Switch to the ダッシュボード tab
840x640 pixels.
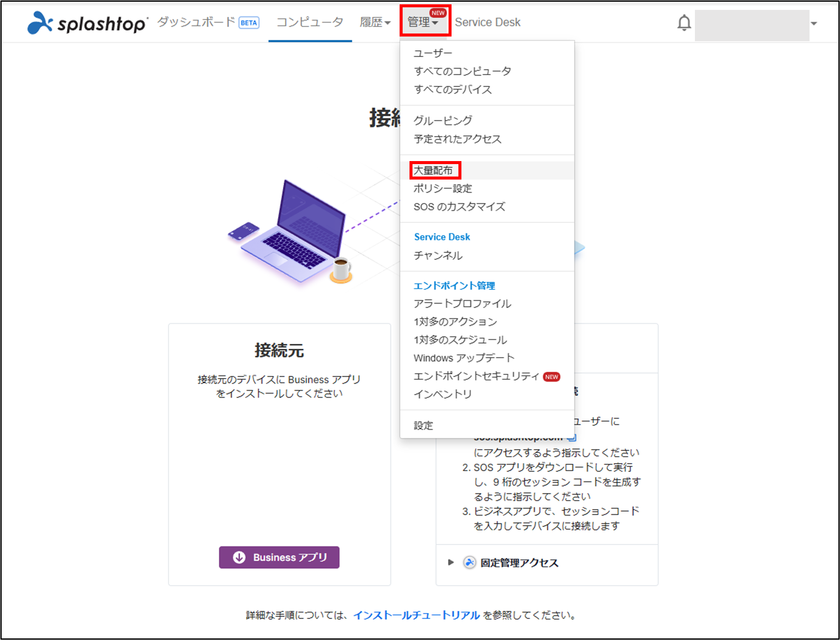[196, 22]
